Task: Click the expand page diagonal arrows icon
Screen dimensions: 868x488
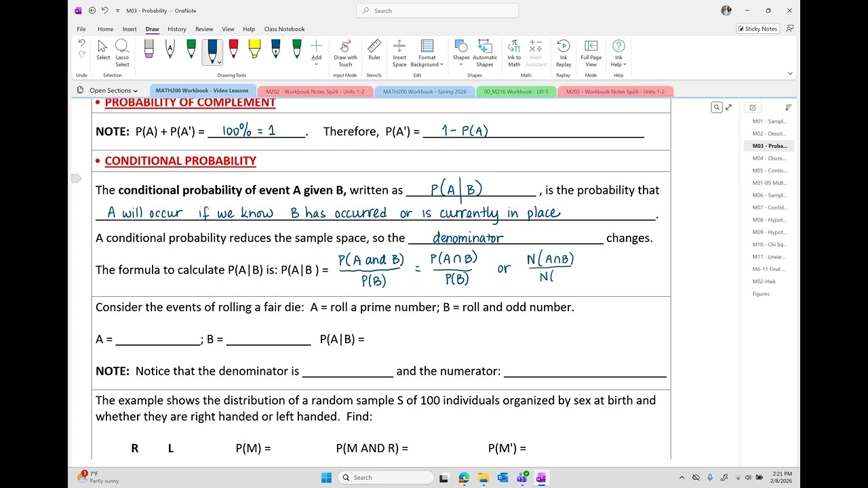Action: [729, 107]
